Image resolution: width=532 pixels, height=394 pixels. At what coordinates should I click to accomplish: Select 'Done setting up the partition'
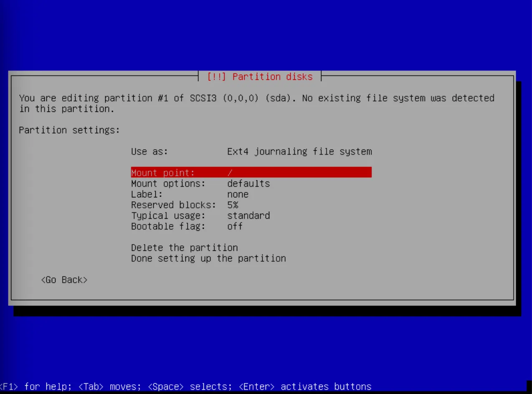pyautogui.click(x=208, y=258)
